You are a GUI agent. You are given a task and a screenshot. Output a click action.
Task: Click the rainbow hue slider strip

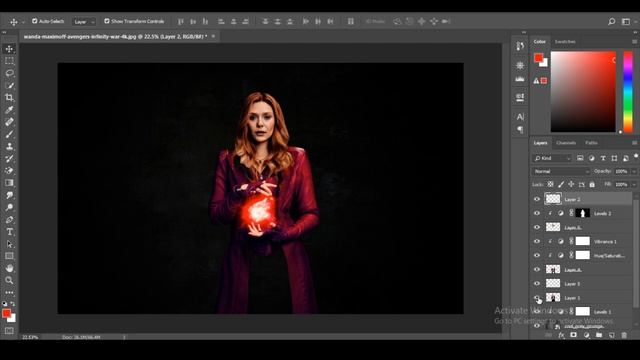(628, 91)
